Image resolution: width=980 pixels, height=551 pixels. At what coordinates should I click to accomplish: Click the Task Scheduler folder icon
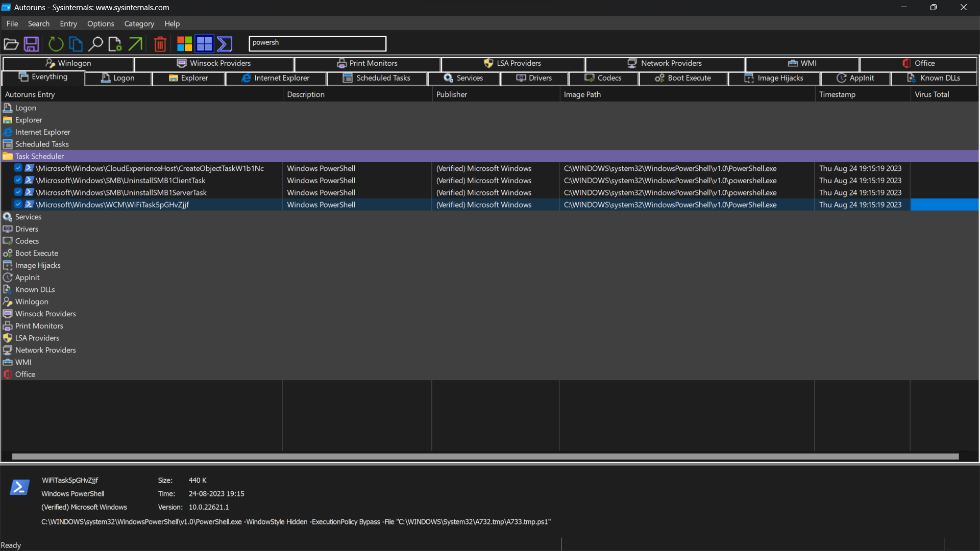click(8, 156)
